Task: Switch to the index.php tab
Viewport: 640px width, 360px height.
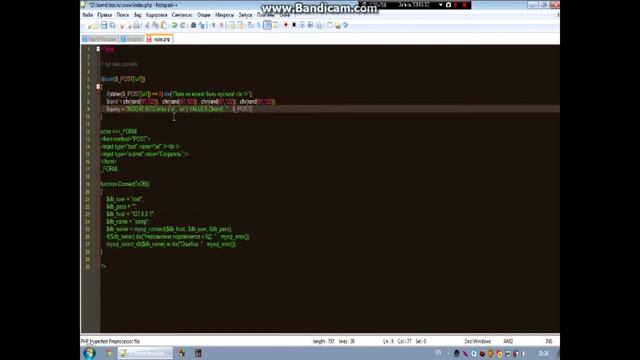Action: (x=159, y=39)
